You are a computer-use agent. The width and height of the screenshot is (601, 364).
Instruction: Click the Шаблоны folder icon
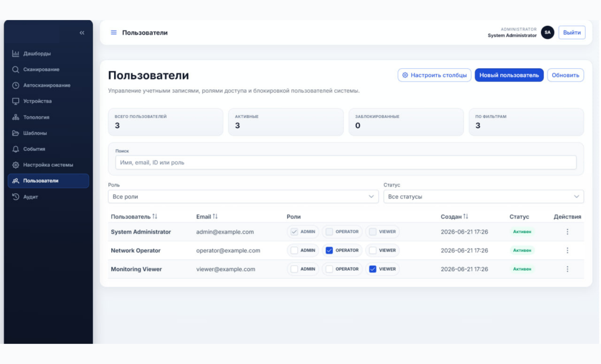15,133
